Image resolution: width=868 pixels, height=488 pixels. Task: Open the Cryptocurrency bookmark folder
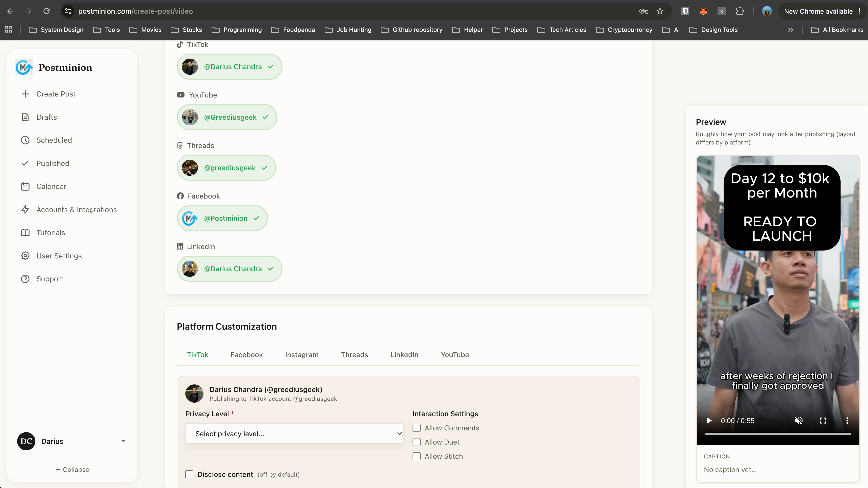pyautogui.click(x=624, y=30)
